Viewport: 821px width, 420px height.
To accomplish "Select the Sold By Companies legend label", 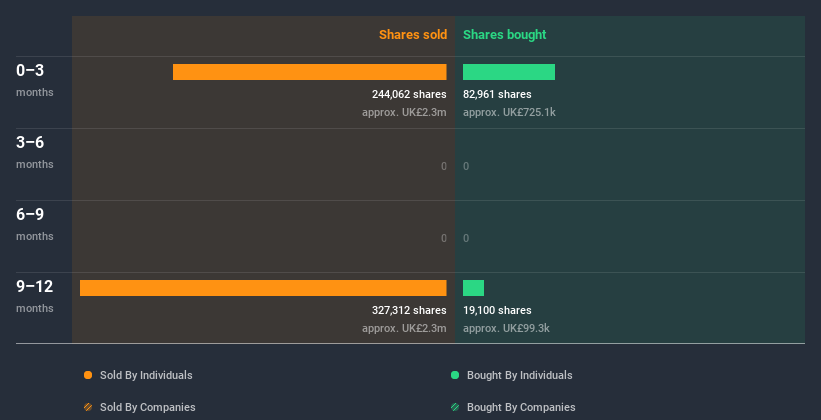I will (148, 407).
